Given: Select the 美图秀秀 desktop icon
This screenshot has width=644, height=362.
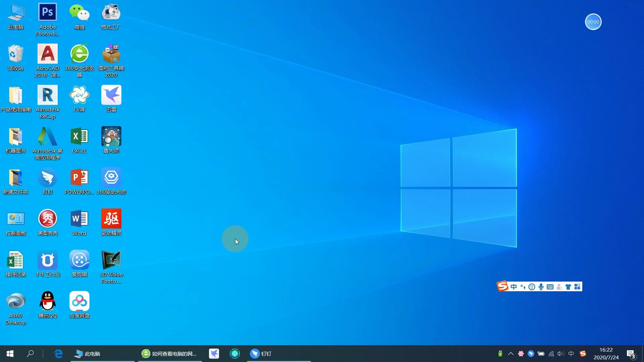Looking at the screenshot, I should tap(48, 223).
